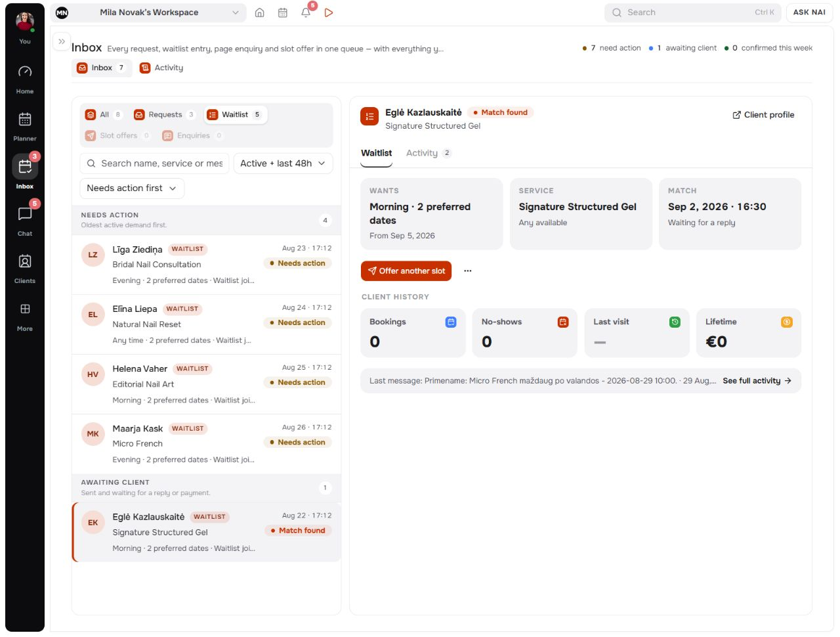The image size is (840, 637).
Task: Switch to the top Activity tab
Action: [161, 68]
